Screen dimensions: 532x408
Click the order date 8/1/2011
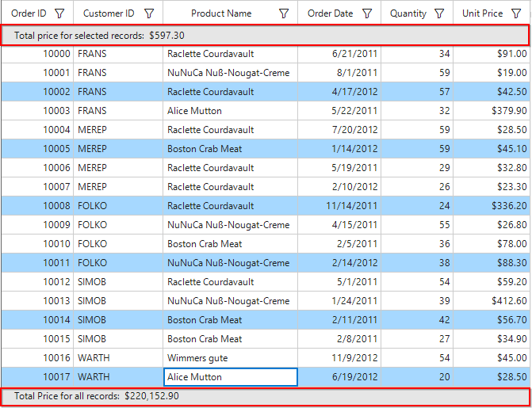[x=339, y=73]
